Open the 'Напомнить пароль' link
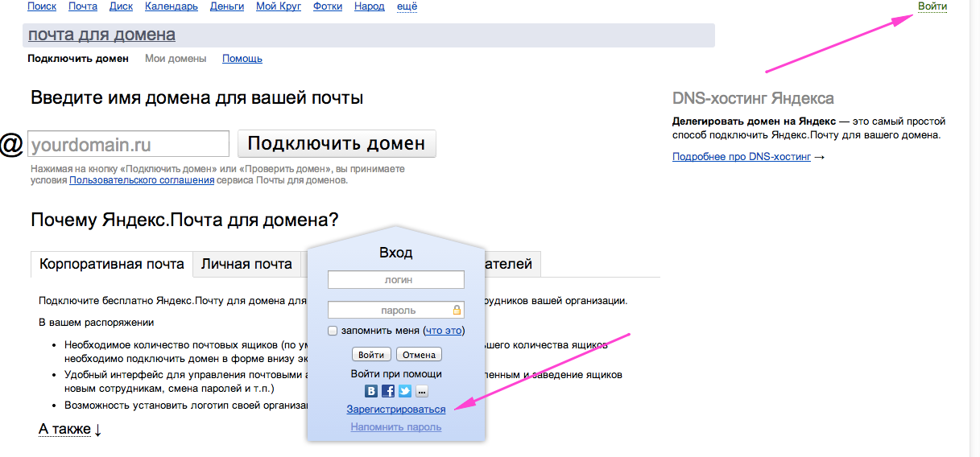 396,427
